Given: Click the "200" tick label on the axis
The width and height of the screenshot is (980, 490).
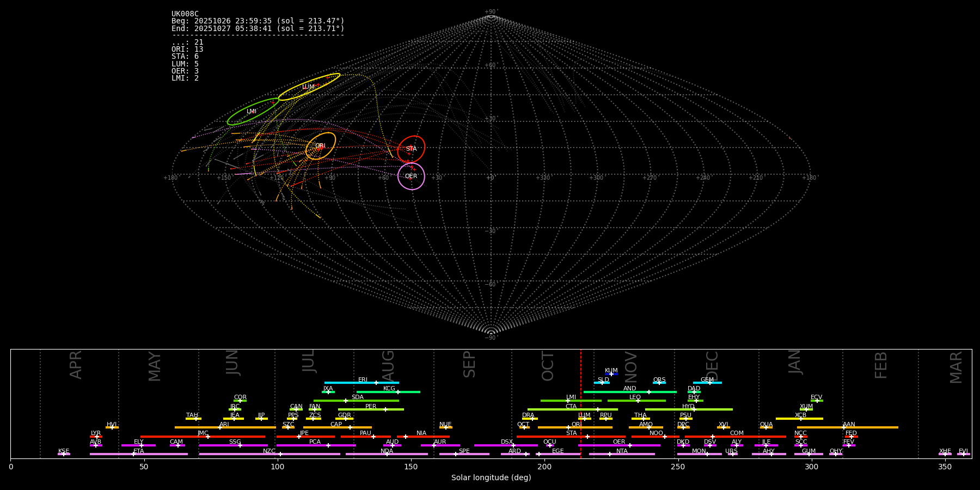Looking at the screenshot, I should coord(544,467).
